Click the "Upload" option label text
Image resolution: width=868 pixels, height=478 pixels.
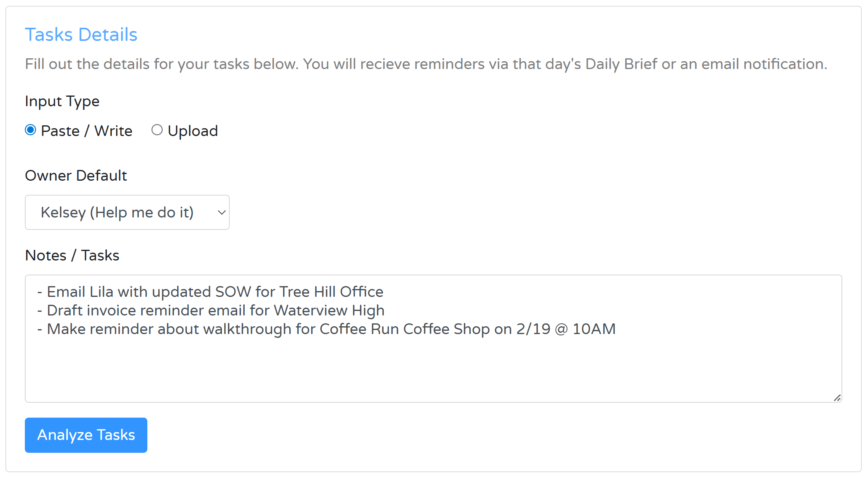(192, 131)
